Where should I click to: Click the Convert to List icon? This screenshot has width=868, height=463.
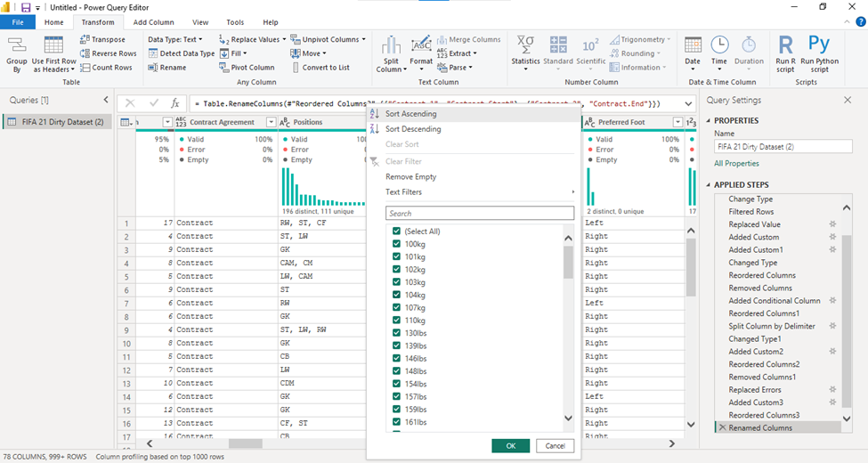tap(296, 67)
